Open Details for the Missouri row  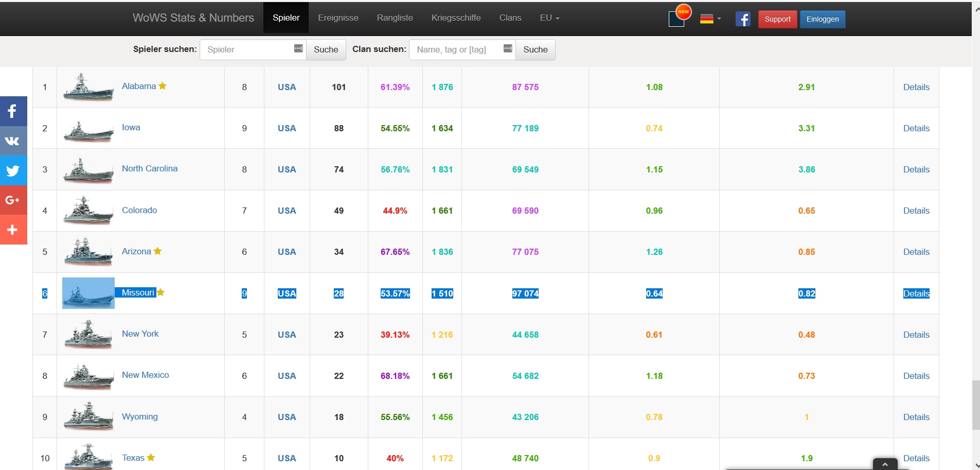click(x=916, y=293)
